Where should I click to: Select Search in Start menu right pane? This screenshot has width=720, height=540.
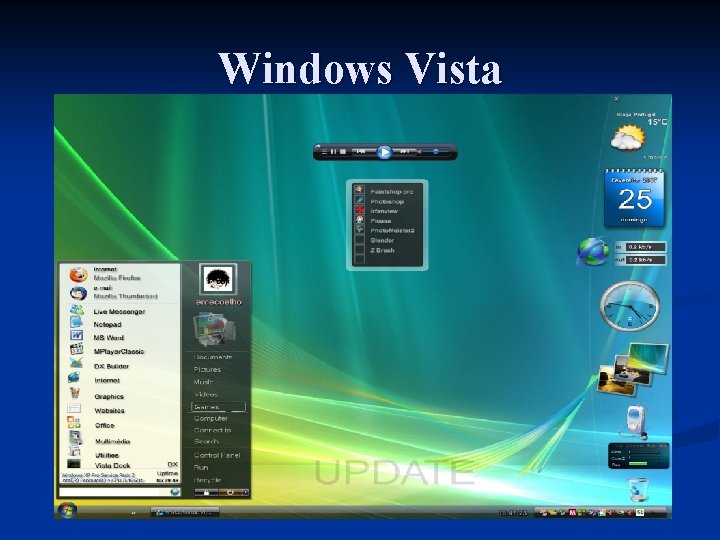tap(206, 441)
